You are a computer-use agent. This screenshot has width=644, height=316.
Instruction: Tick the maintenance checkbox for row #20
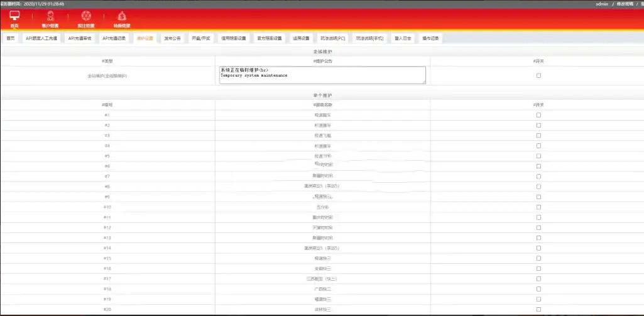click(x=538, y=309)
